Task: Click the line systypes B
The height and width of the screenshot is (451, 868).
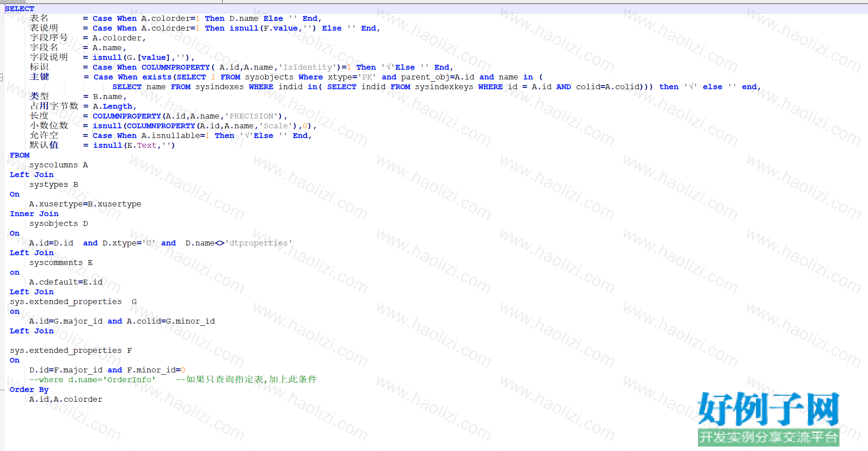Action: tap(54, 184)
